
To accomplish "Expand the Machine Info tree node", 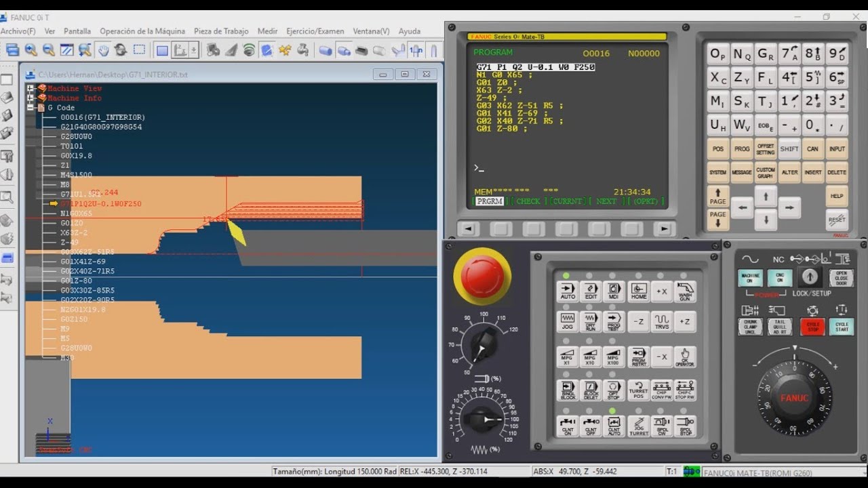I will coord(31,98).
